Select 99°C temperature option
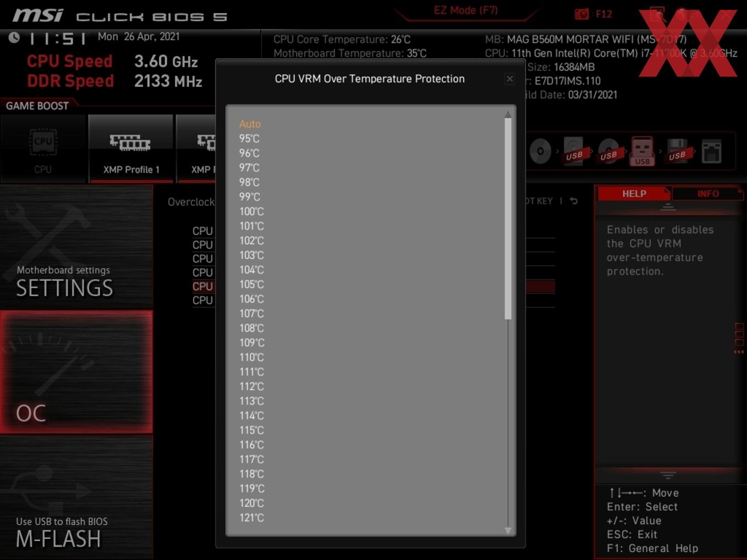Screen dimensions: 747x560 tap(249, 197)
